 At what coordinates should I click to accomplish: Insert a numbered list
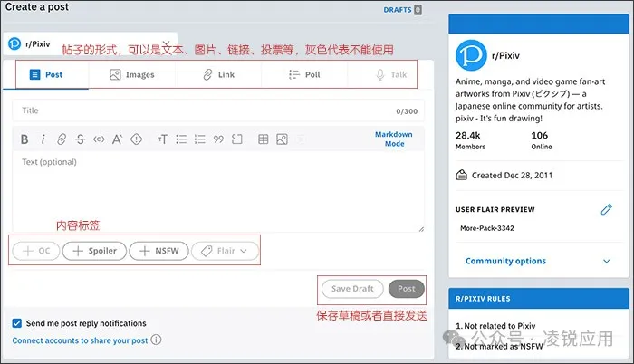click(200, 139)
